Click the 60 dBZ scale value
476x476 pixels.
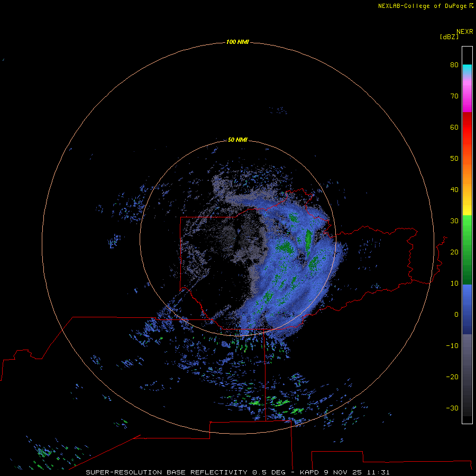tap(454, 127)
